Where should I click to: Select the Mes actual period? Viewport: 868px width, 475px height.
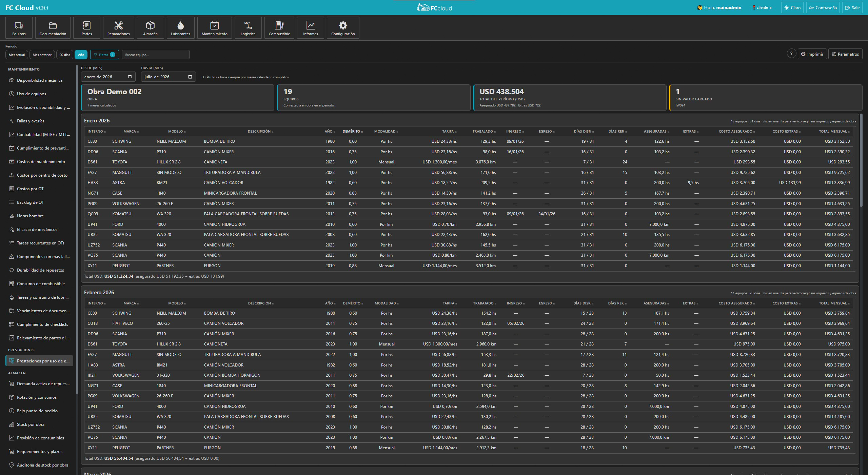[17, 55]
